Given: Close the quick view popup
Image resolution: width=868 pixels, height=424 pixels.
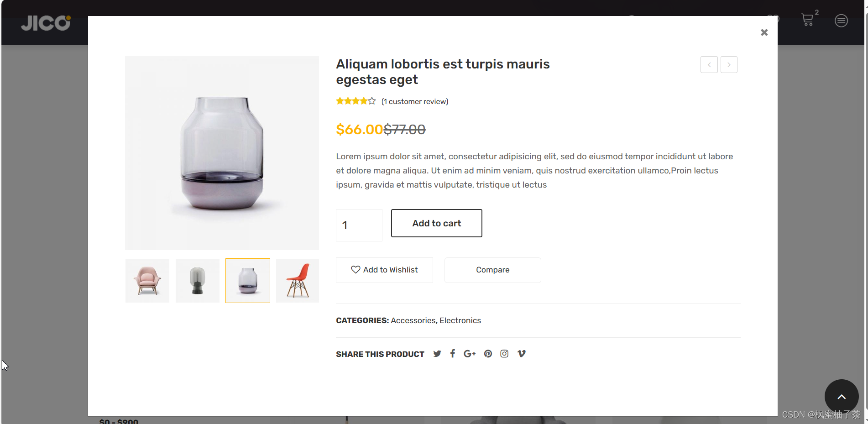Looking at the screenshot, I should click(x=764, y=32).
